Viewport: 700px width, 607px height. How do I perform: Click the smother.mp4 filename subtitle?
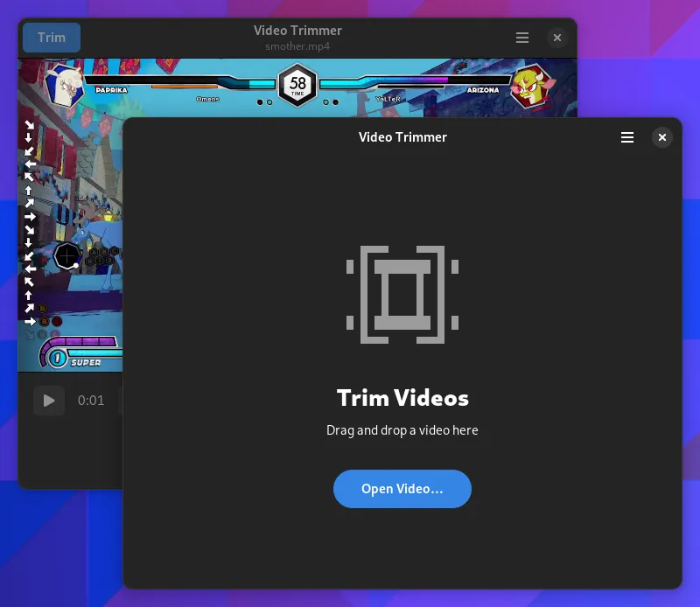(297, 46)
